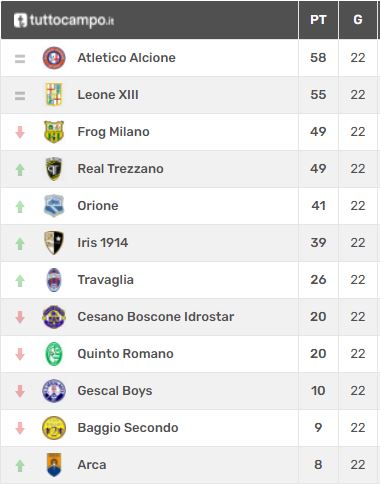
Task: Click Cesano Boscone Idrostar round badge
Action: tap(54, 317)
